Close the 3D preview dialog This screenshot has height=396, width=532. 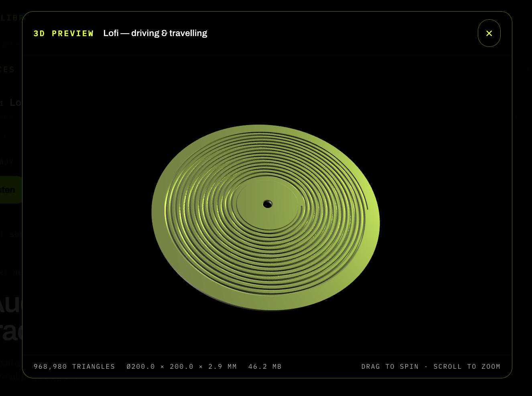489,33
